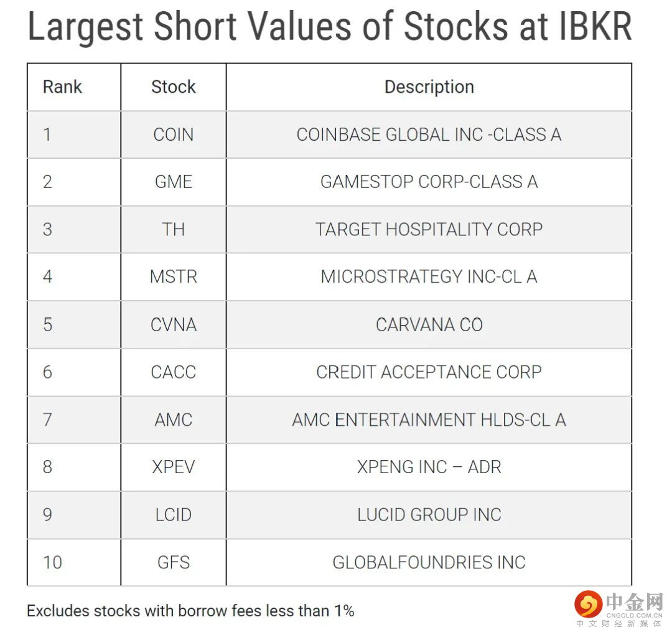The width and height of the screenshot is (672, 635).
Task: Click the GME ticker cell
Action: (174, 182)
